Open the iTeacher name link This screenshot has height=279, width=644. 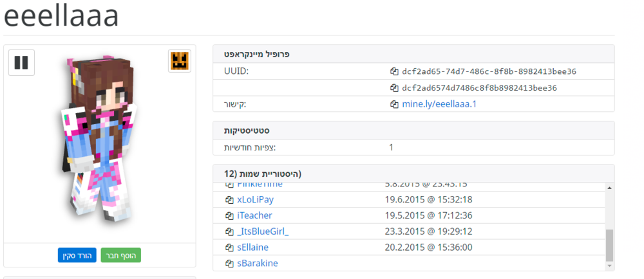point(254,215)
